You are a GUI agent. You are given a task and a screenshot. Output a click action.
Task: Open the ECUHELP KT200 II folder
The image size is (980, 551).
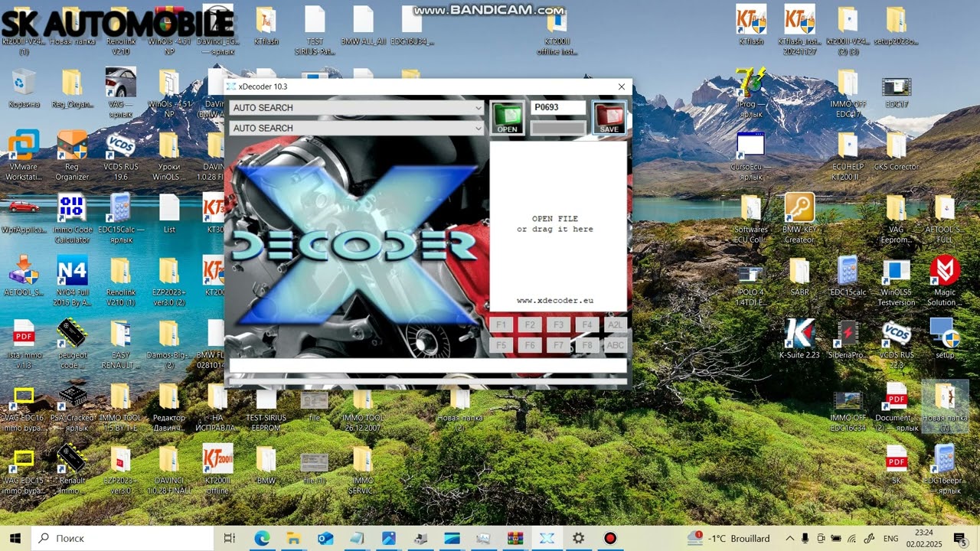click(x=847, y=156)
